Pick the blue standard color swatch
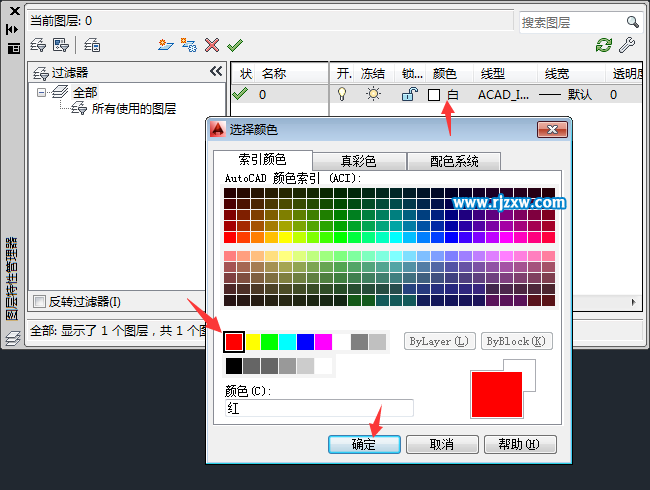 coord(305,342)
